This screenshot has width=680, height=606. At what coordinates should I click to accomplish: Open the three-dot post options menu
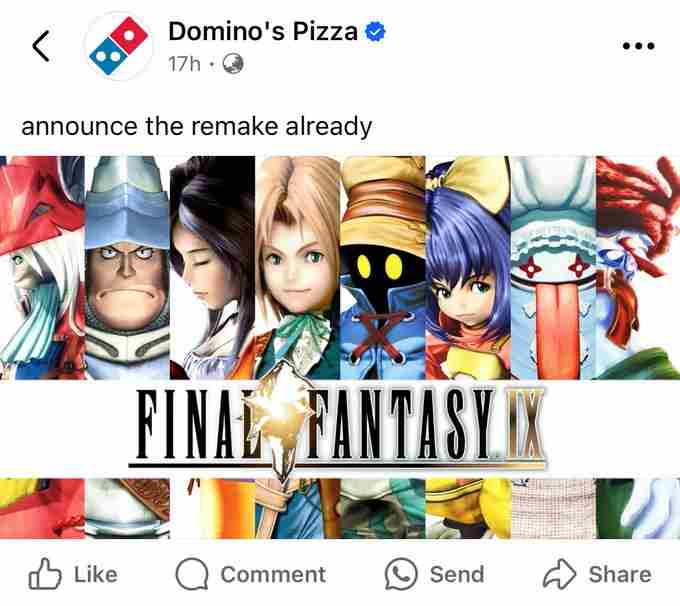pyautogui.click(x=637, y=45)
